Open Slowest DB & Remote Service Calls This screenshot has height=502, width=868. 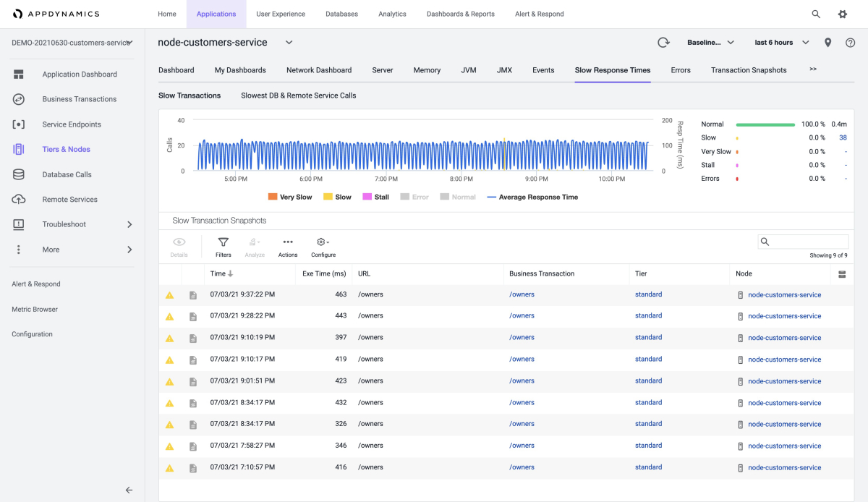coord(298,95)
